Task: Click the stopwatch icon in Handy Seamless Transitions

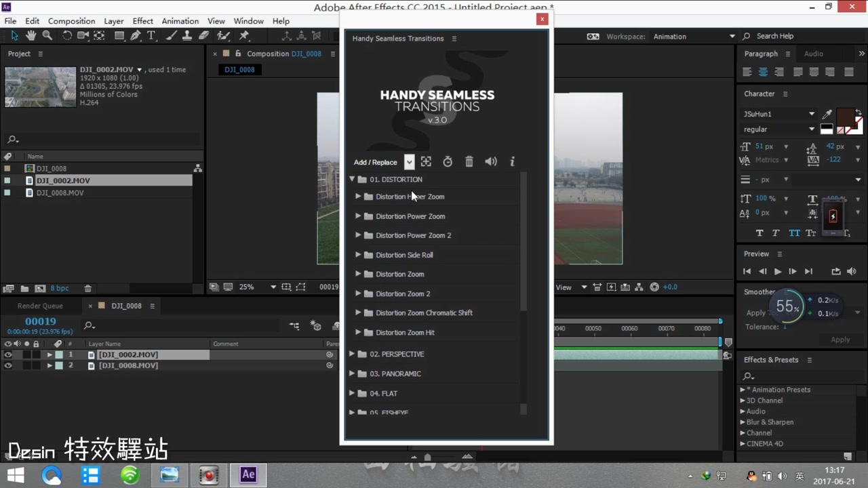Action: coord(448,161)
